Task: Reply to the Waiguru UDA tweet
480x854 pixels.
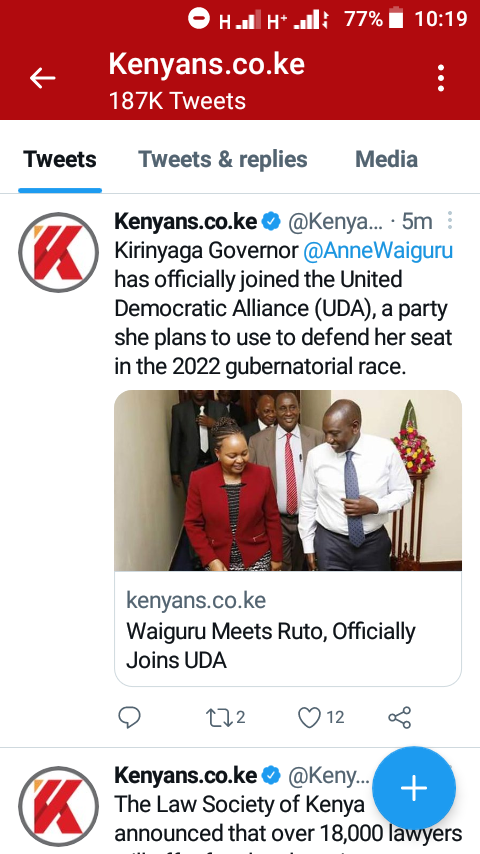Action: pos(130,717)
